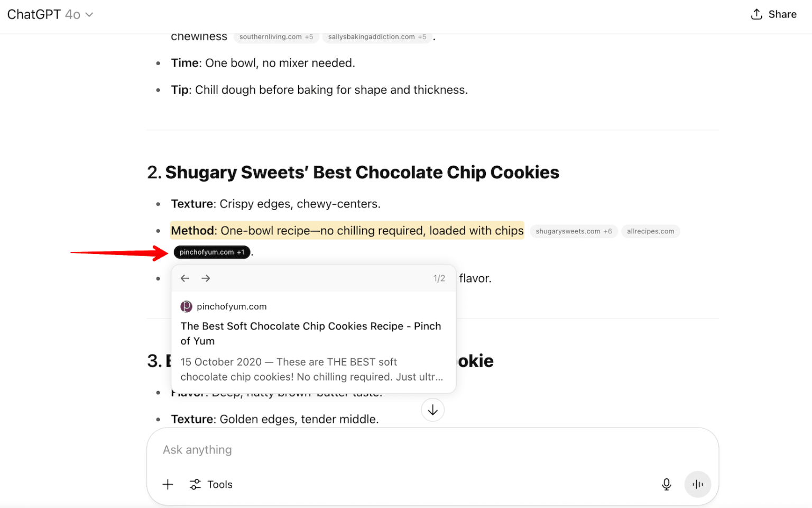Go to next citation source arrow
Screen dimensions: 812x508
[206, 278]
